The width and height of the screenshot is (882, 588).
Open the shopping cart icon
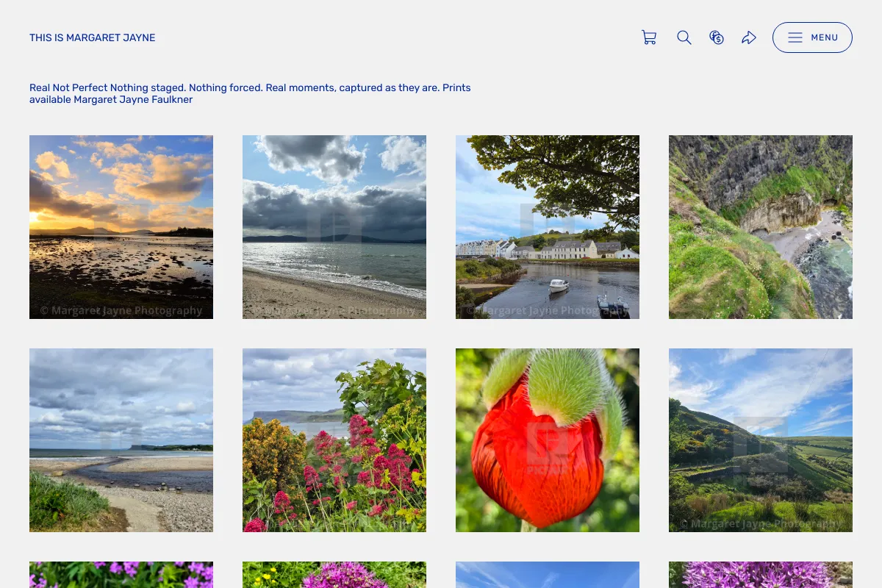pyautogui.click(x=649, y=37)
